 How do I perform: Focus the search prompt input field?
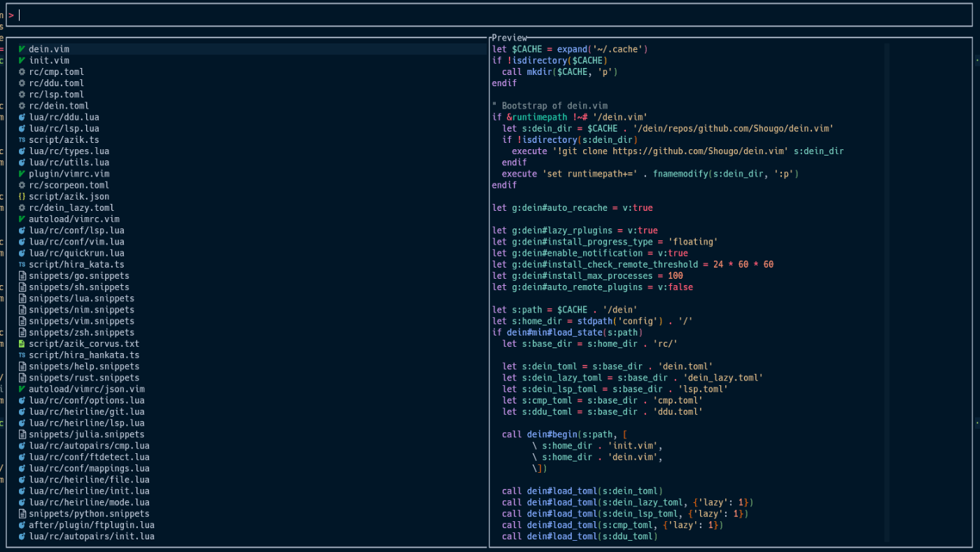click(489, 15)
